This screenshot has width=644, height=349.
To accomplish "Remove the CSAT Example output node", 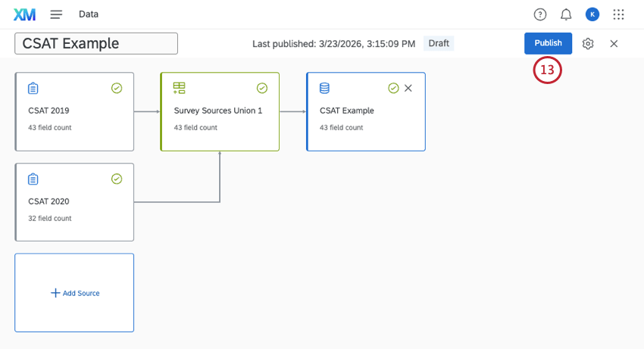I will click(408, 89).
